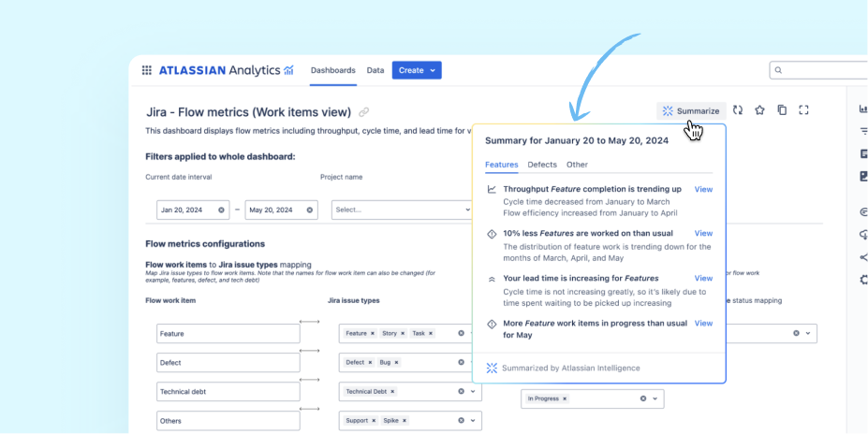
Task: Open the Create dropdown button
Action: tap(417, 70)
